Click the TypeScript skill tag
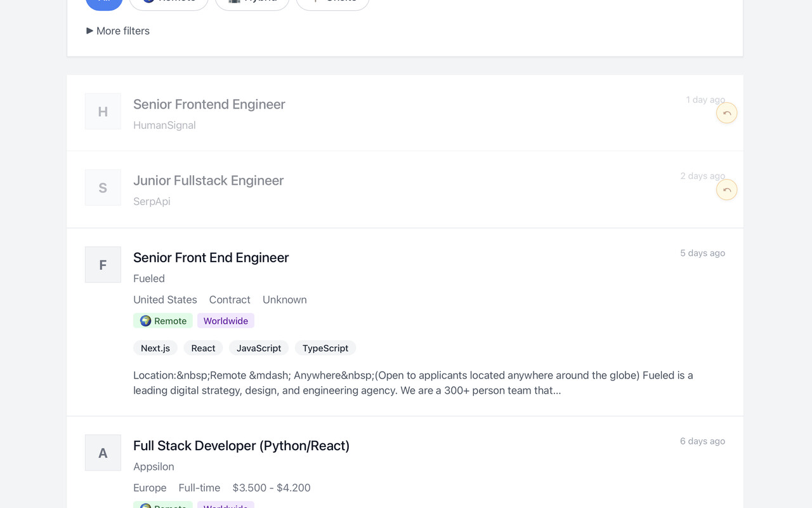 pyautogui.click(x=325, y=348)
